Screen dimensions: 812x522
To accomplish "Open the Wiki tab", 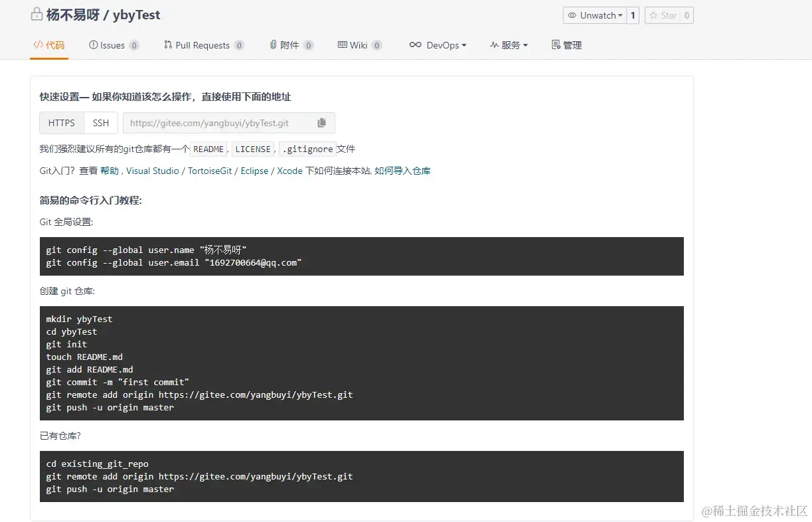I will pyautogui.click(x=360, y=45).
